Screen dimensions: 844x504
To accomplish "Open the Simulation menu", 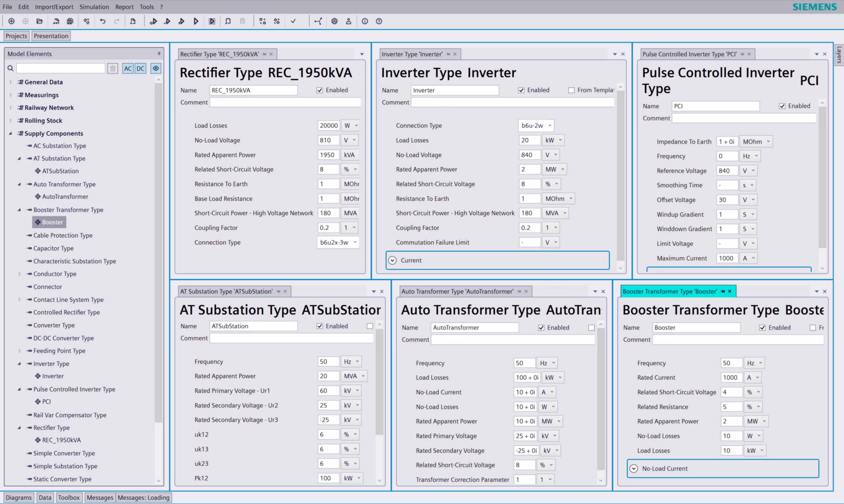I will pyautogui.click(x=94, y=7).
